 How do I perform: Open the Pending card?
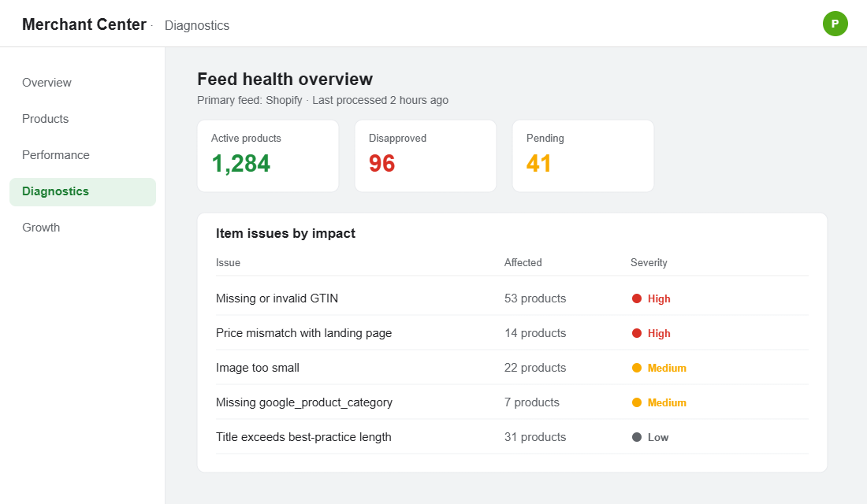click(x=582, y=156)
